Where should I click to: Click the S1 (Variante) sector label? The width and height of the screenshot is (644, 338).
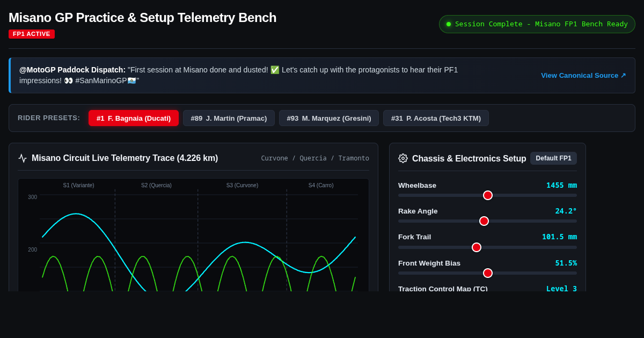[x=78, y=185]
